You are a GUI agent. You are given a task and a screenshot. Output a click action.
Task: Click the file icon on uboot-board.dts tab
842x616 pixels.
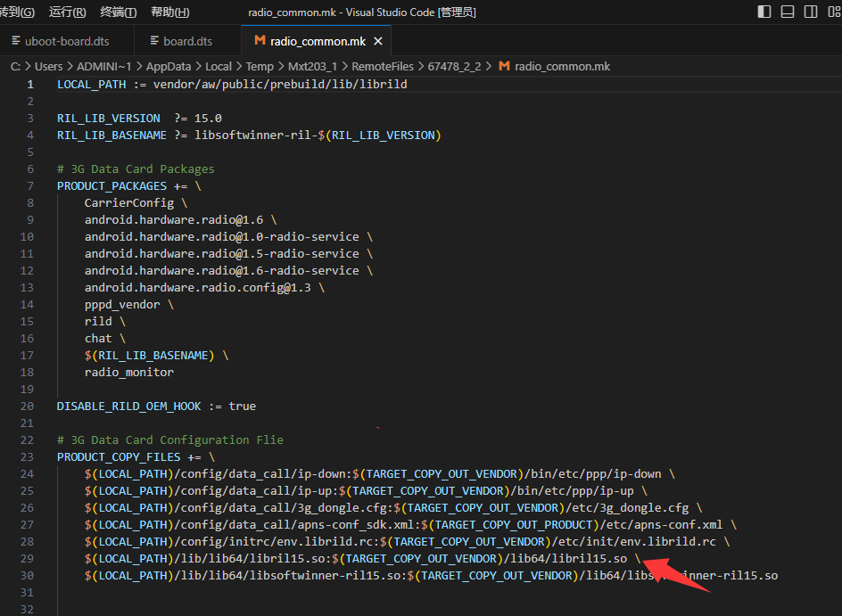16,41
